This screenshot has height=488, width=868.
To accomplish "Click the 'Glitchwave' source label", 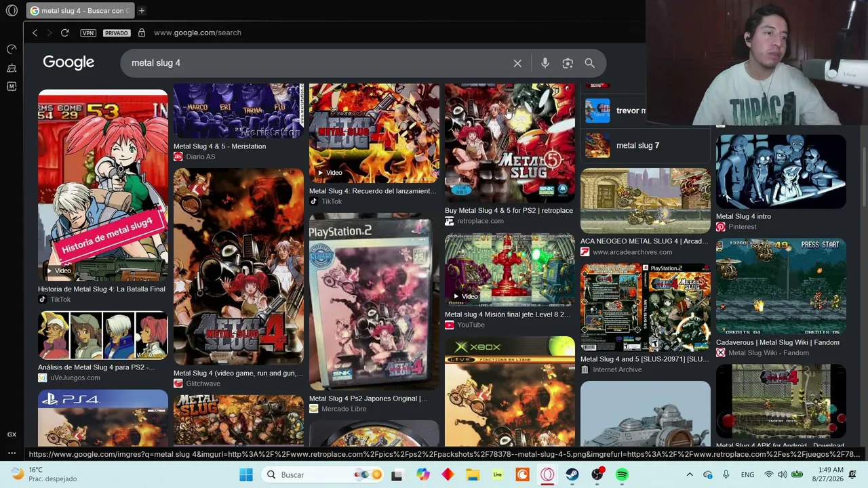I will [x=203, y=384].
